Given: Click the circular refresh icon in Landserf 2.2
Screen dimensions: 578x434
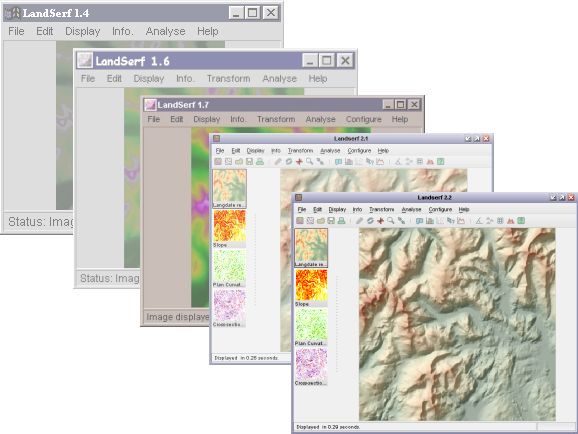Looking at the screenshot, I should [370, 221].
